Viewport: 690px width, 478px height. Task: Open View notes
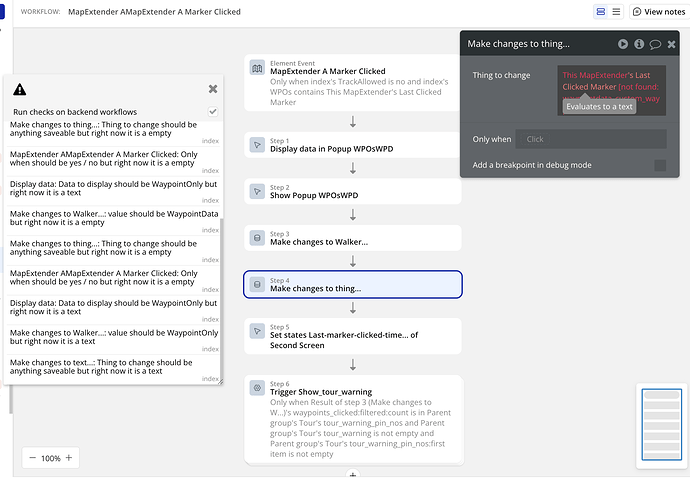659,12
